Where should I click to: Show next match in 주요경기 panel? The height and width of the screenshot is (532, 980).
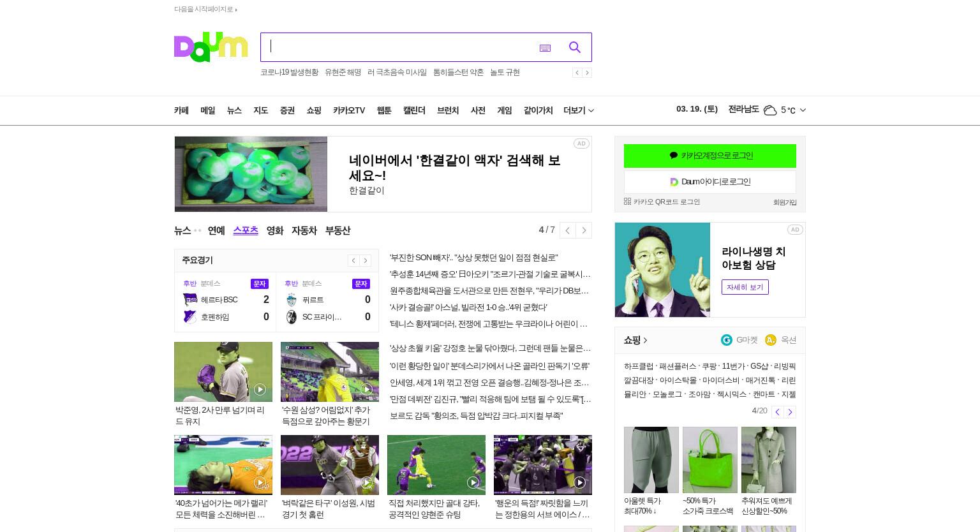[366, 260]
